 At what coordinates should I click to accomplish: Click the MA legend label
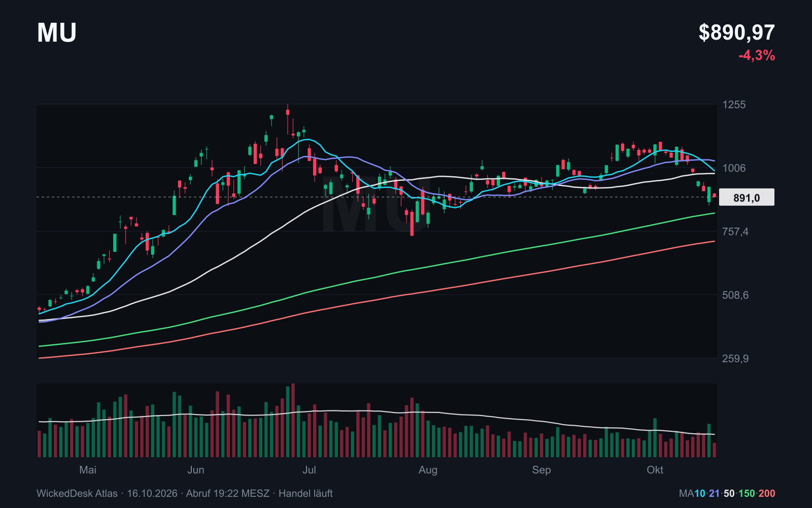click(687, 493)
